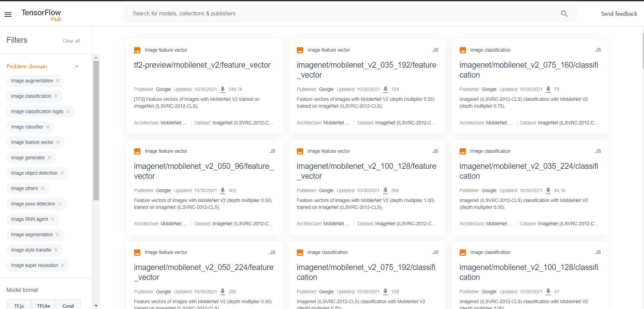Image resolution: width=644 pixels, height=309 pixels.
Task: Click download icon next to 286 downloads
Action: point(223,292)
